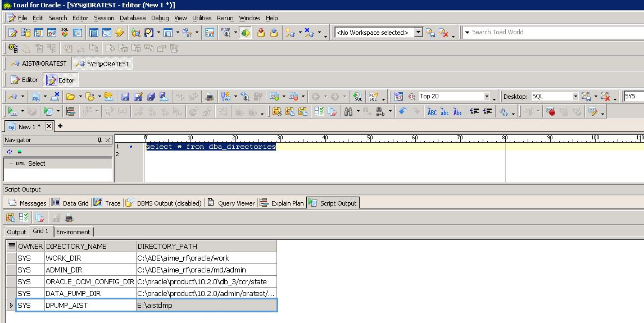644x323 pixels.
Task: Select the WORK_DIR cell
Action: coord(90,258)
